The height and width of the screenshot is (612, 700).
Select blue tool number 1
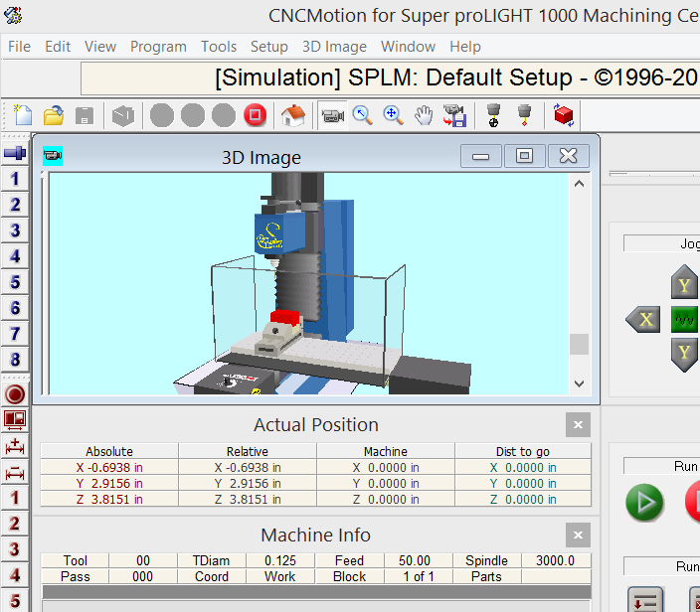[x=15, y=179]
